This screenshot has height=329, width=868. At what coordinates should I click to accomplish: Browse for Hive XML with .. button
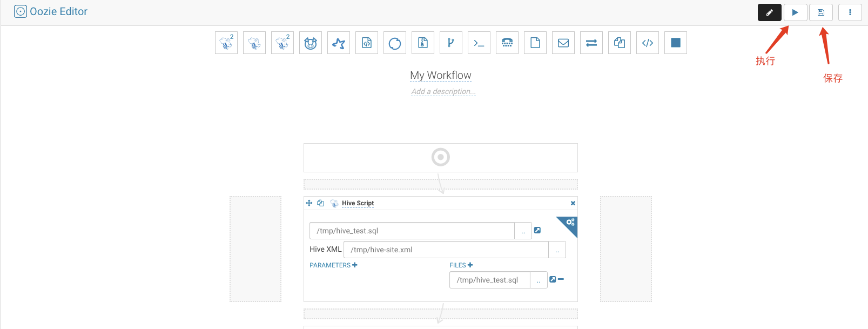[x=557, y=250]
